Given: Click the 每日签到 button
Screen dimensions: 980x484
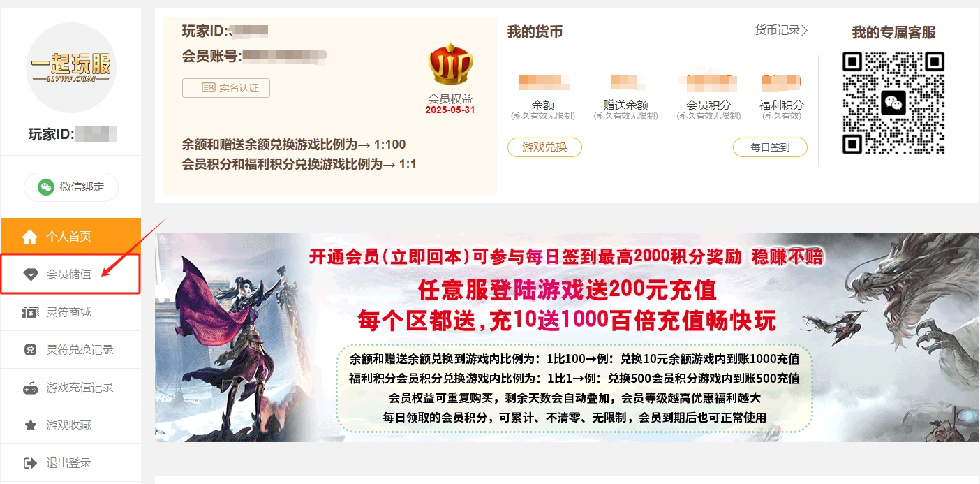Looking at the screenshot, I should click(770, 147).
